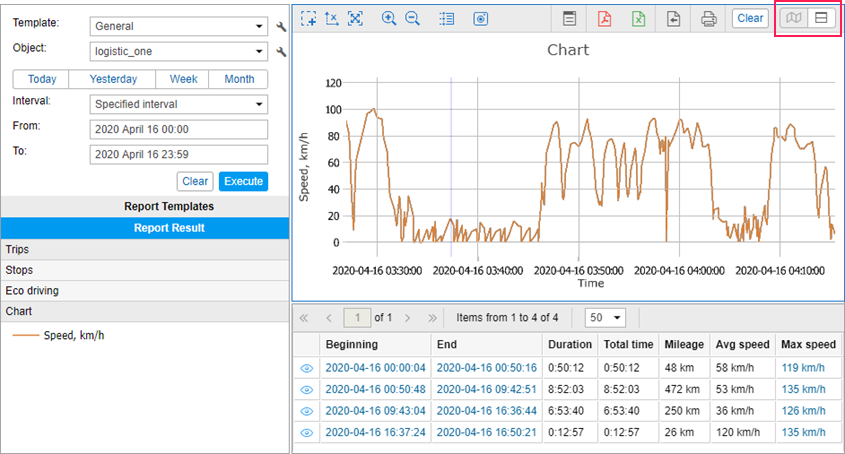Go to the next results page

[408, 318]
